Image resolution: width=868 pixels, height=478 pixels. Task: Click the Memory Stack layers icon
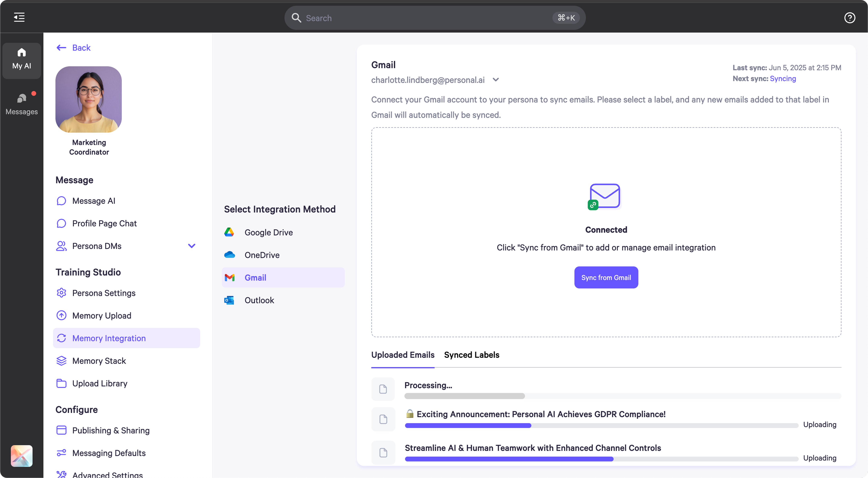(61, 360)
